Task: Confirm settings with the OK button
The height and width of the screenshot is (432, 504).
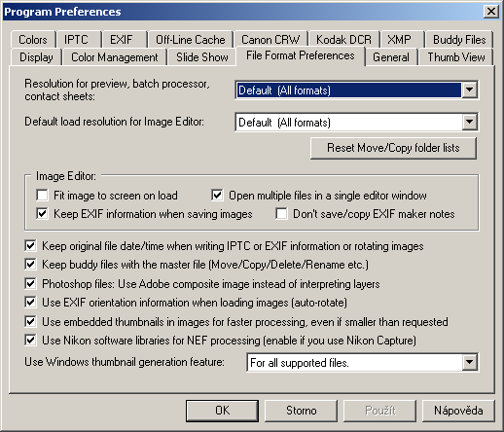Action: [x=222, y=411]
